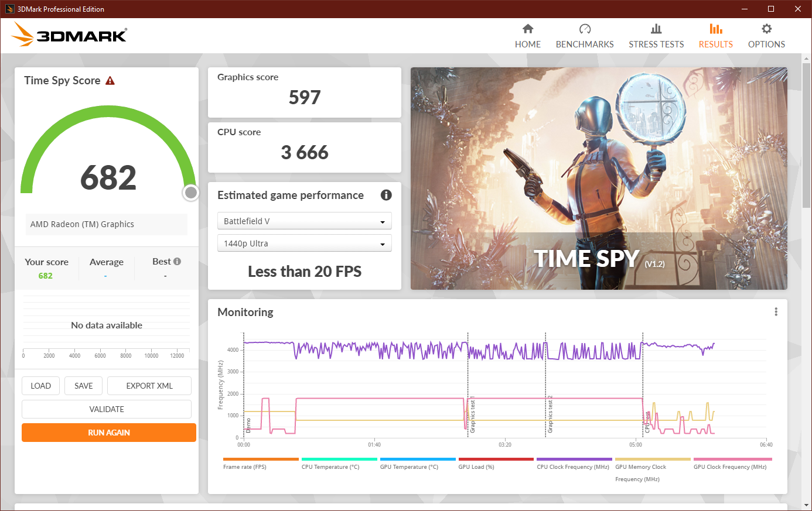Click the SAVE button
Screen dimensions: 812x511
(84, 386)
